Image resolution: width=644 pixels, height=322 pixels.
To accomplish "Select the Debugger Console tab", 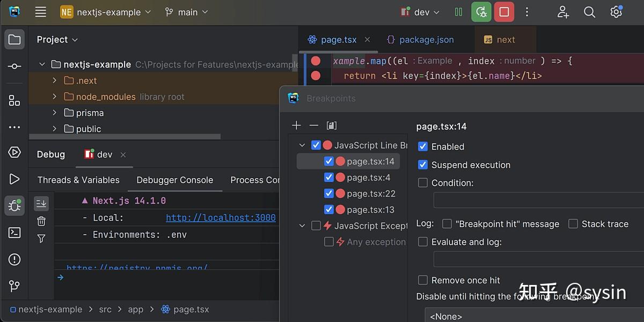I will [175, 180].
